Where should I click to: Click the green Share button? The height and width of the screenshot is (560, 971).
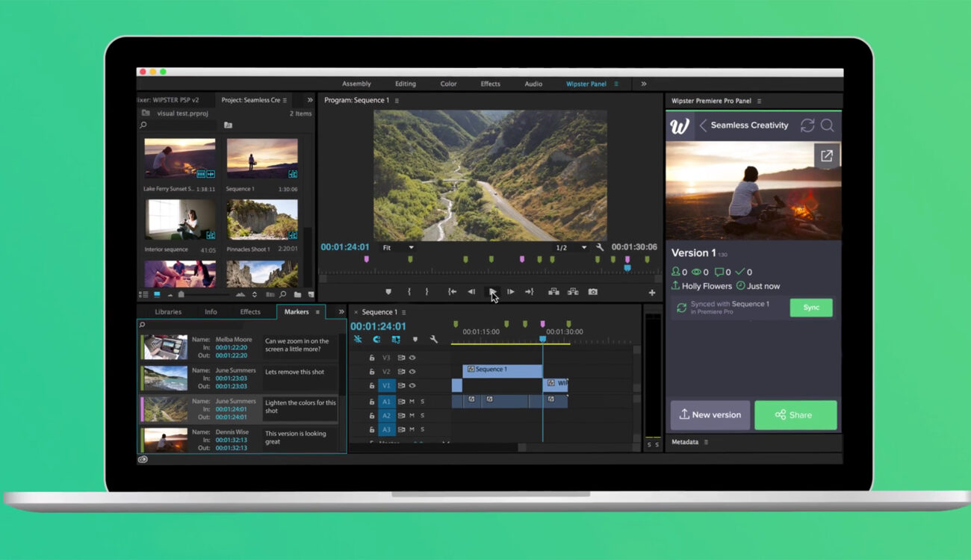795,415
